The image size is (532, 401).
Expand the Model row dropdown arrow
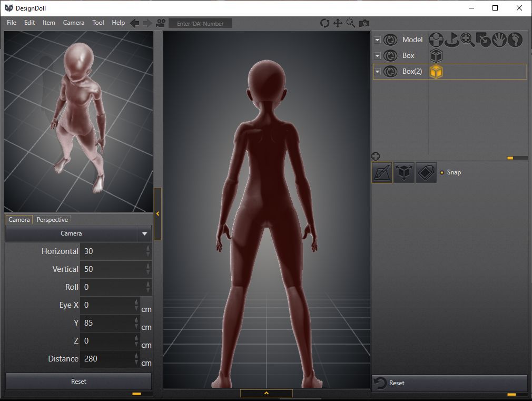coord(377,40)
